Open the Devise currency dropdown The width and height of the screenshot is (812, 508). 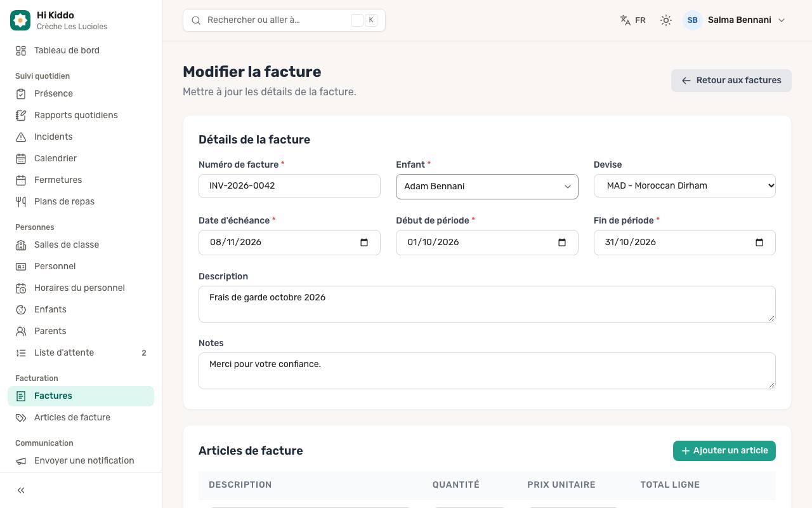[x=684, y=185]
